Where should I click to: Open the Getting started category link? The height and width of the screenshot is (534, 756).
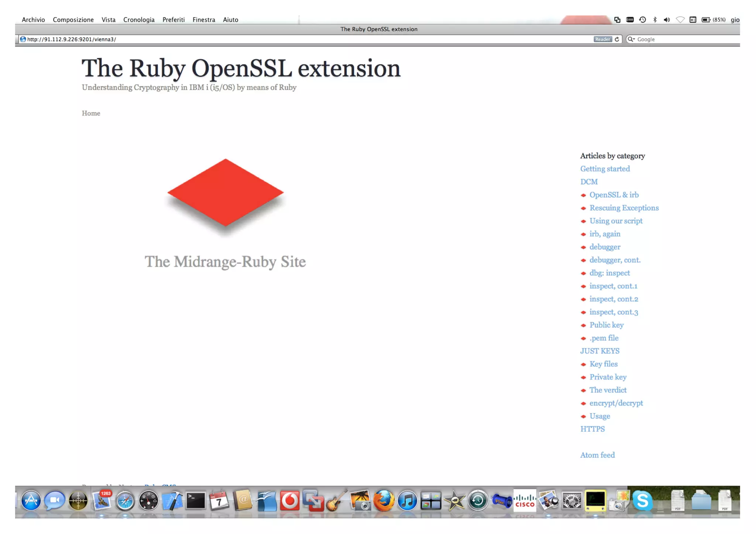pos(605,169)
